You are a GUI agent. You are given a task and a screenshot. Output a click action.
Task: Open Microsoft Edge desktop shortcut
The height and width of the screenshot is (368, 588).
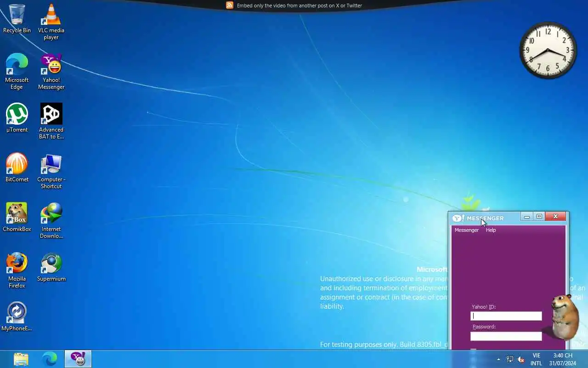17,71
